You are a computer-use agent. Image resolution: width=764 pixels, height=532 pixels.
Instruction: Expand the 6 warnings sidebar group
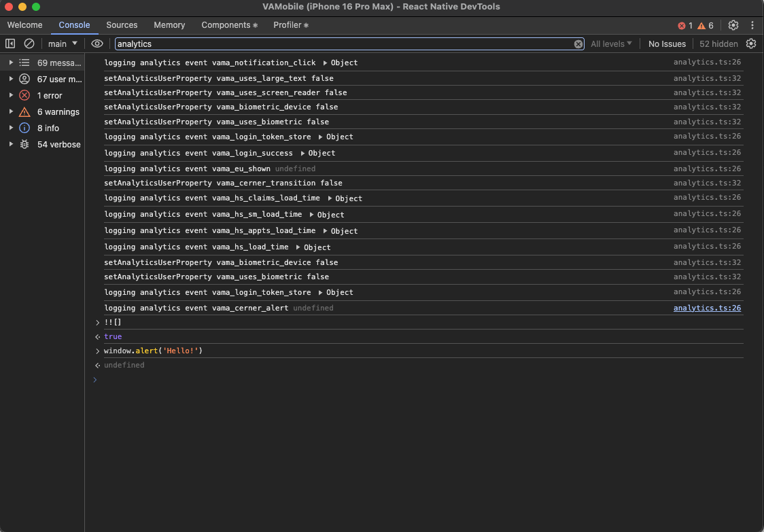coord(11,112)
